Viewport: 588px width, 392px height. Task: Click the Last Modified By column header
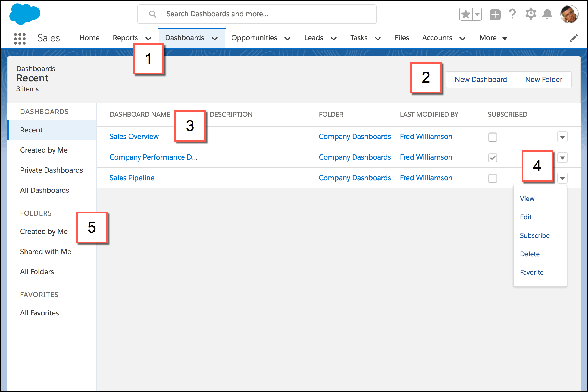(x=429, y=114)
